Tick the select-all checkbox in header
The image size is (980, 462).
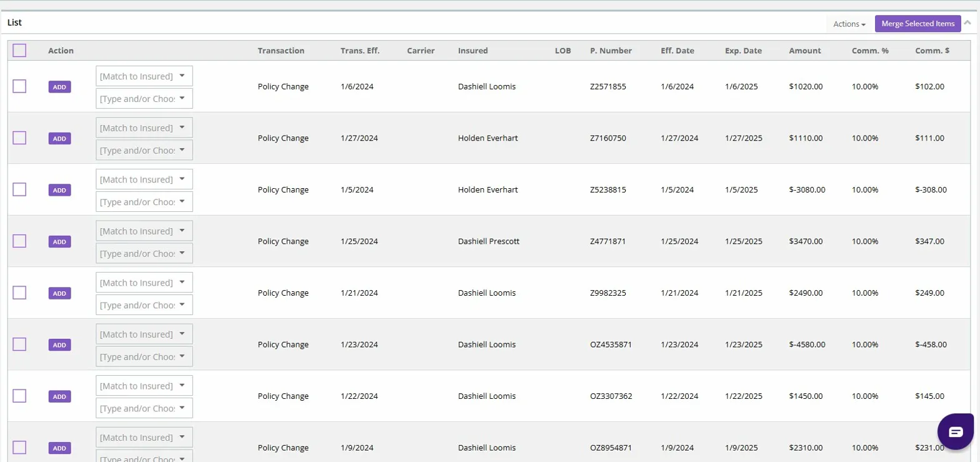coord(19,51)
